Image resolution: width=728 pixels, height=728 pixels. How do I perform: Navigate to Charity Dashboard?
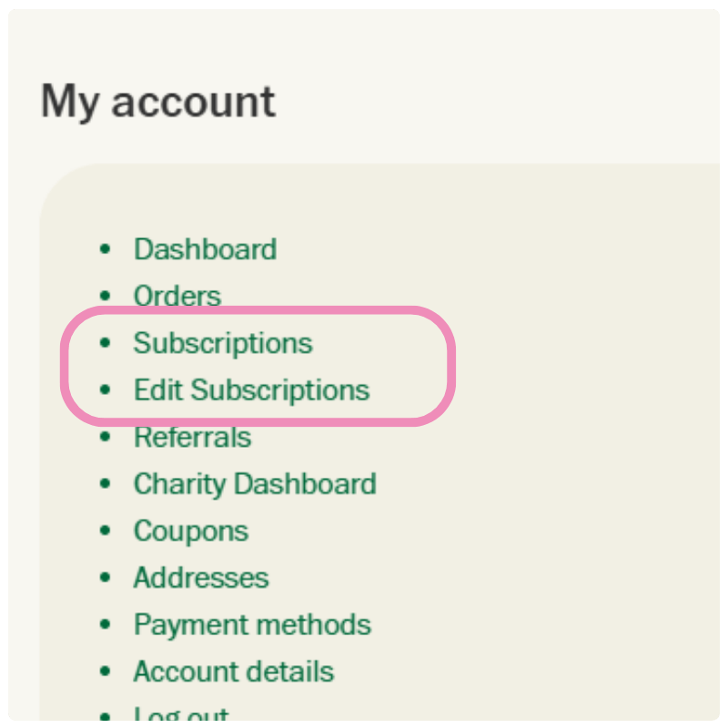pyautogui.click(x=255, y=484)
